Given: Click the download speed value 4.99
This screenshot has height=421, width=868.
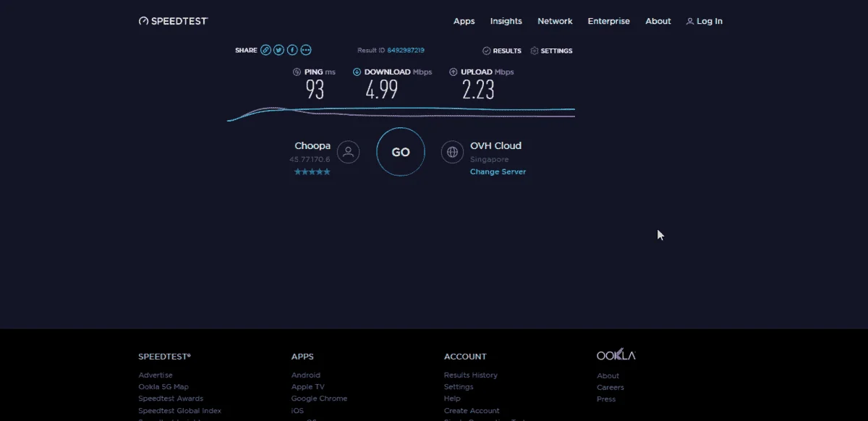Looking at the screenshot, I should point(381,90).
